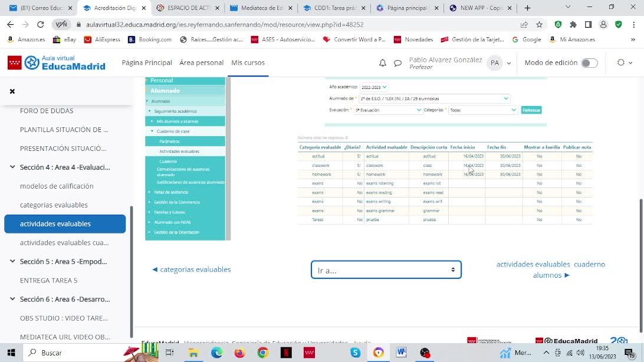The width and height of the screenshot is (644, 362).
Task: Switch to the Correo Educ browser tab
Action: (x=41, y=8)
